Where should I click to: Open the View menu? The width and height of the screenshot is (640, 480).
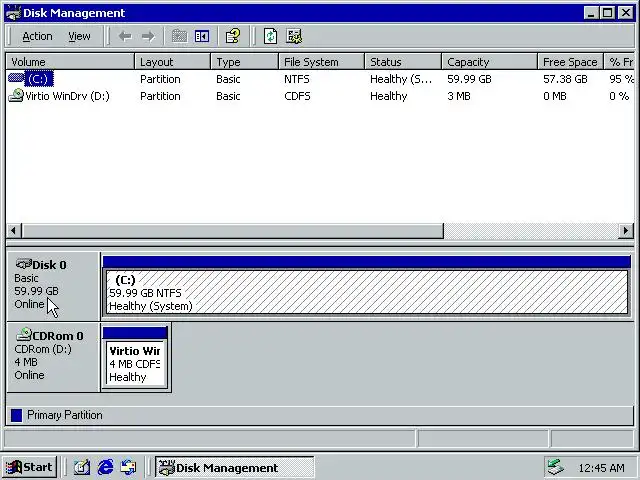click(79, 36)
